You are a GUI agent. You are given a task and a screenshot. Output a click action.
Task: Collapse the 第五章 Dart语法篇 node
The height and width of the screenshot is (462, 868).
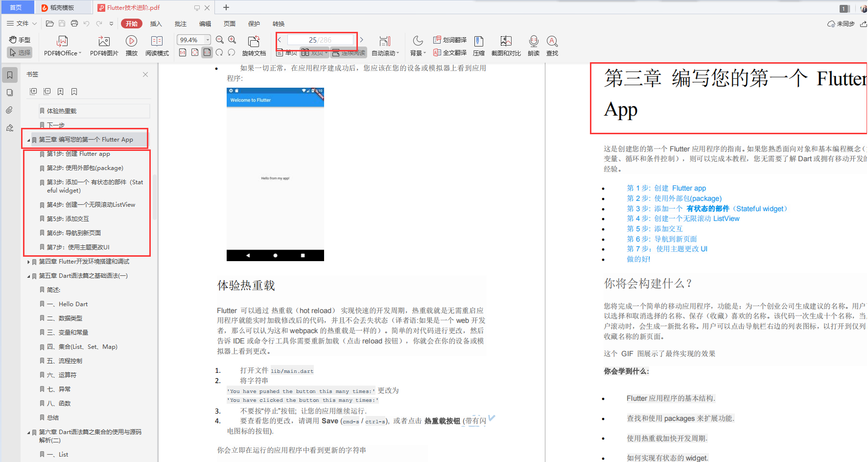click(x=28, y=276)
